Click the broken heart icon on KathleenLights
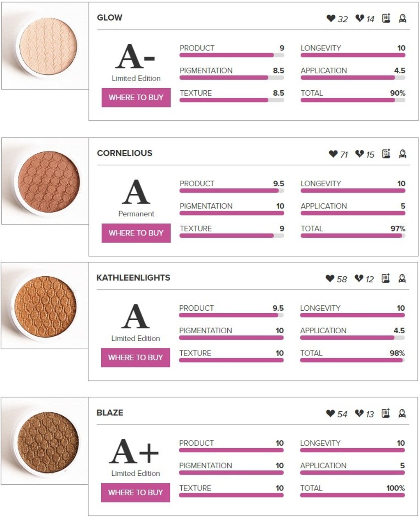 (x=359, y=278)
